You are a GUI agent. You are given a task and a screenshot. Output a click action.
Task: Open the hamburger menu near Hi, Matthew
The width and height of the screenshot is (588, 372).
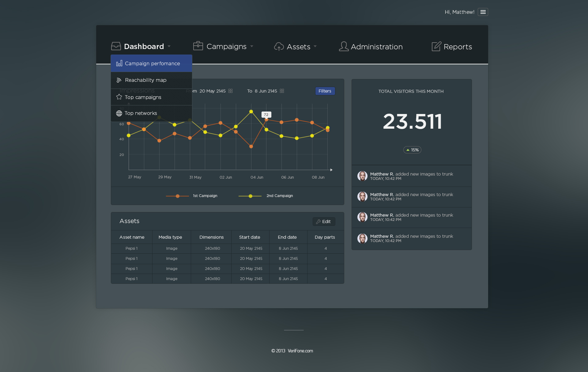click(x=483, y=12)
